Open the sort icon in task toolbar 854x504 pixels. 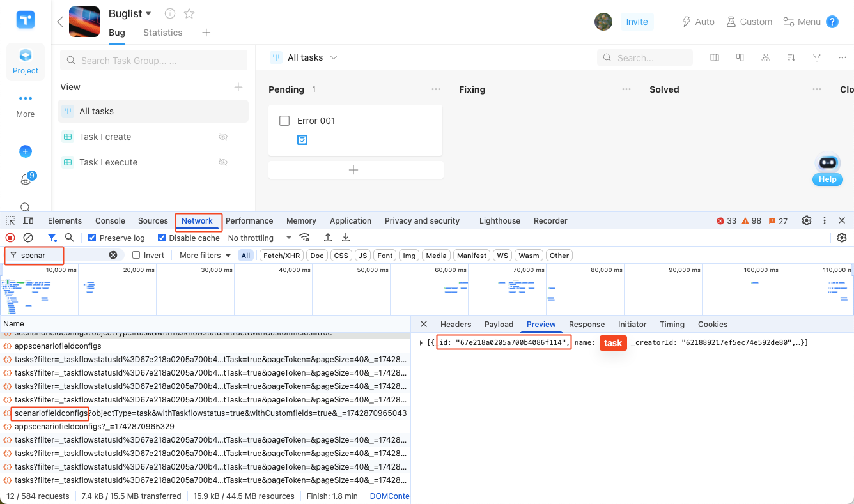pyautogui.click(x=791, y=57)
